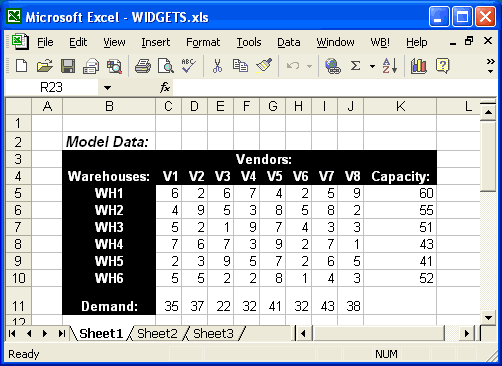Switch to the Sheet3 tab

click(213, 333)
